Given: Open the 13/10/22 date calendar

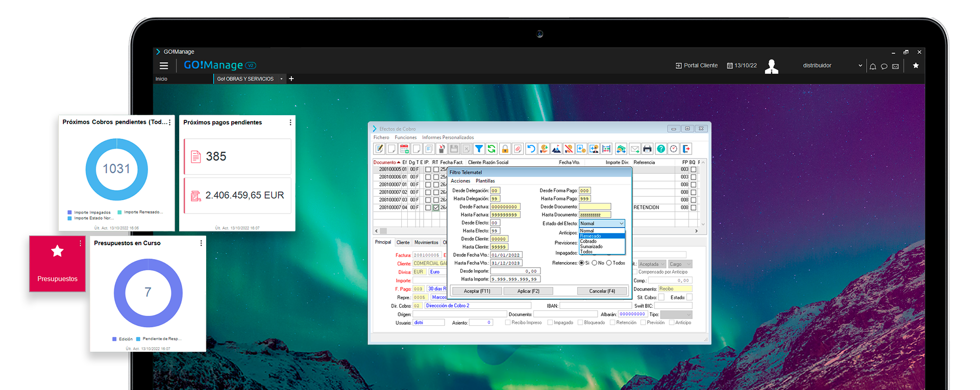Looking at the screenshot, I should (742, 66).
